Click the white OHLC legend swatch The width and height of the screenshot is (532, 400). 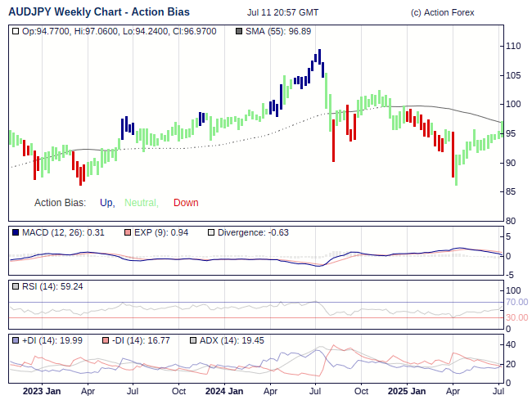tap(16, 31)
